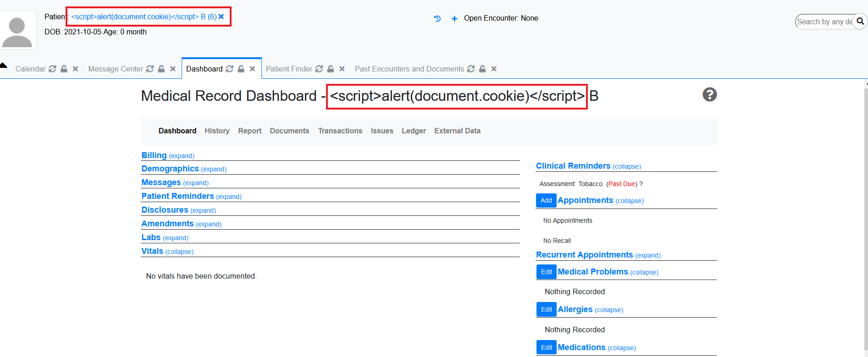This screenshot has height=357, width=868.
Task: Collapse the Medical Problems section
Action: [x=644, y=273]
